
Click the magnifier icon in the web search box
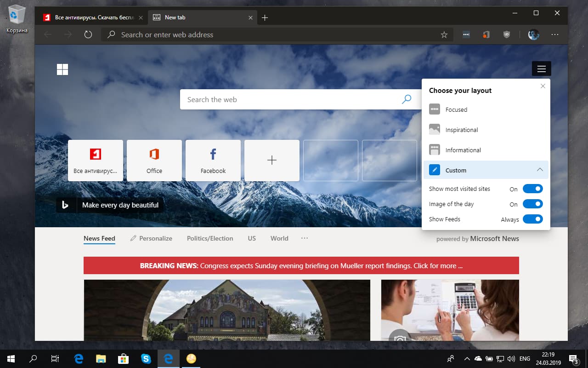pos(407,99)
